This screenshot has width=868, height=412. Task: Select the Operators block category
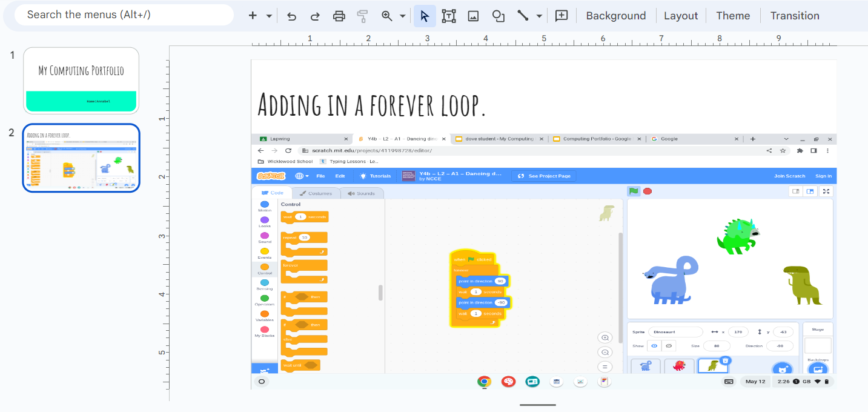click(265, 301)
